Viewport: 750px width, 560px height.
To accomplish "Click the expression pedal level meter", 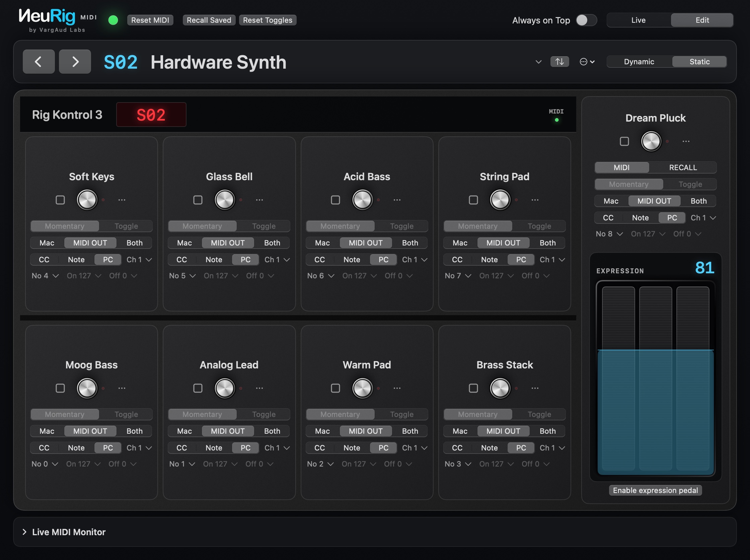I will 656,379.
